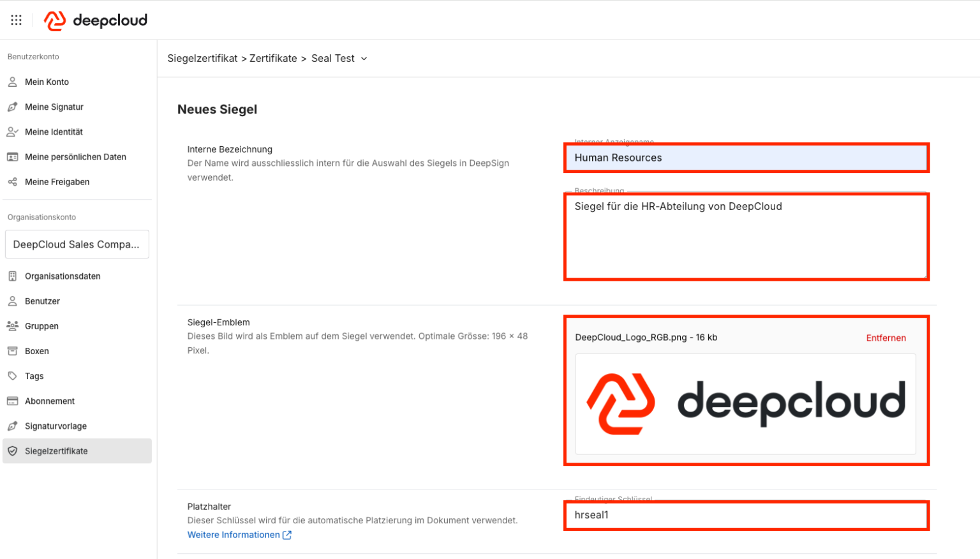Click the Organisationsdaten building icon
This screenshot has width=980, height=559.
coord(12,276)
